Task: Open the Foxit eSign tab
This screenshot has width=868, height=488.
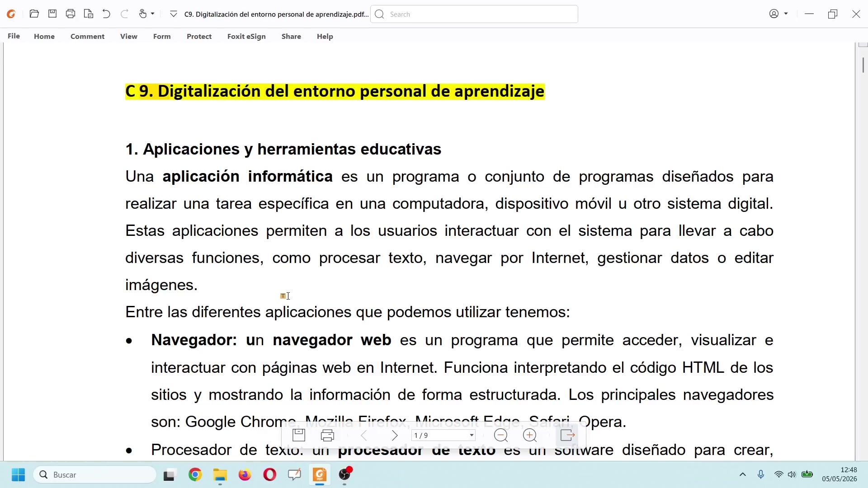Action: pyautogui.click(x=246, y=37)
